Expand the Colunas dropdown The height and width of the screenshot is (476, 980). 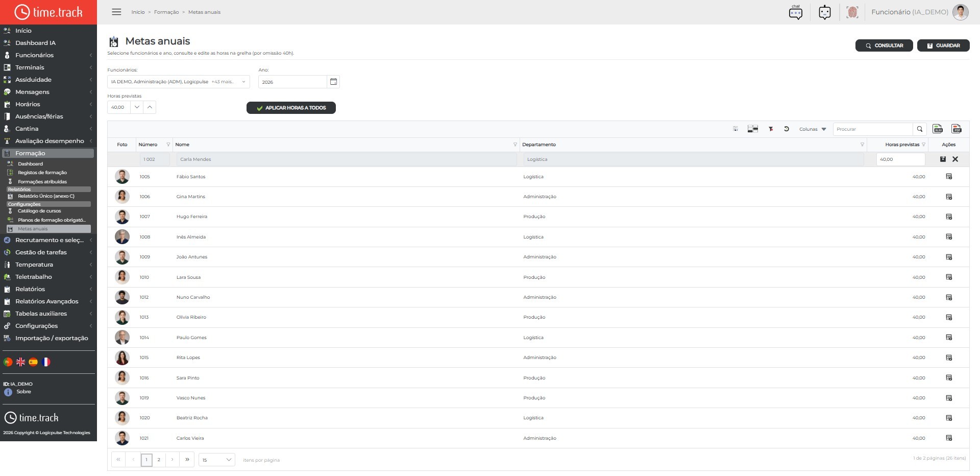point(813,129)
